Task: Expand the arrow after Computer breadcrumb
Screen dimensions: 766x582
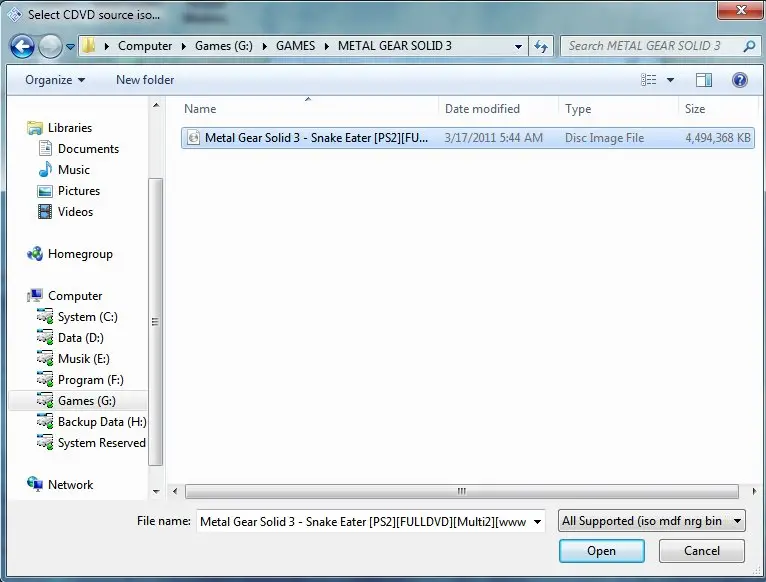Action: point(184,46)
